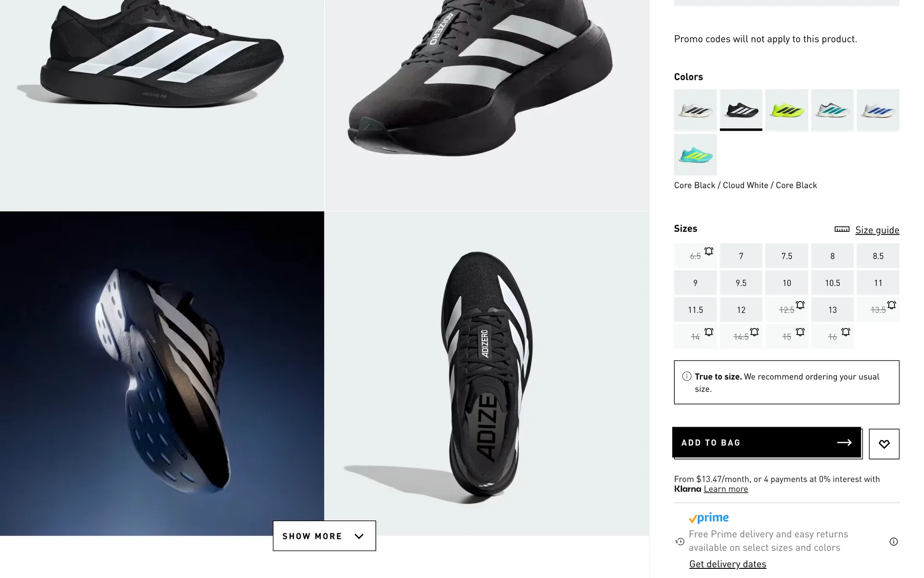Image resolution: width=924 pixels, height=578 pixels.
Task: Open Klarna Learn more link
Action: point(726,489)
